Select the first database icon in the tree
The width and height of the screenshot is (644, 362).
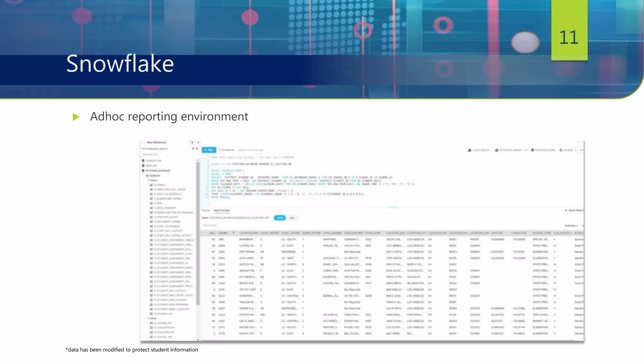click(x=143, y=161)
